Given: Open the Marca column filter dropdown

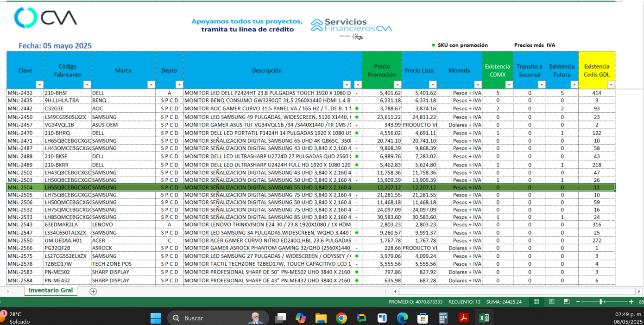Looking at the screenshot, I should coord(151,85).
